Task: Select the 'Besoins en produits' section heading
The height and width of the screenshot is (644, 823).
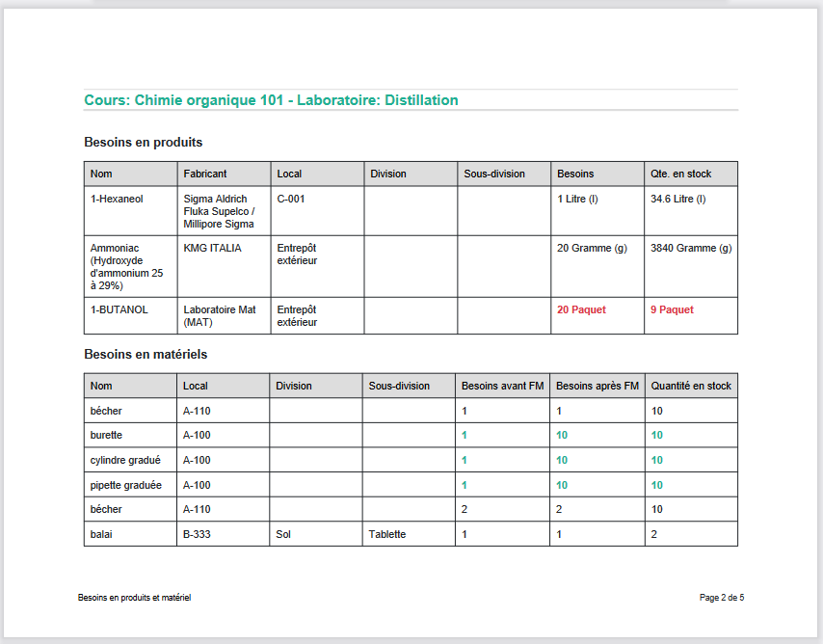Action: [x=143, y=143]
